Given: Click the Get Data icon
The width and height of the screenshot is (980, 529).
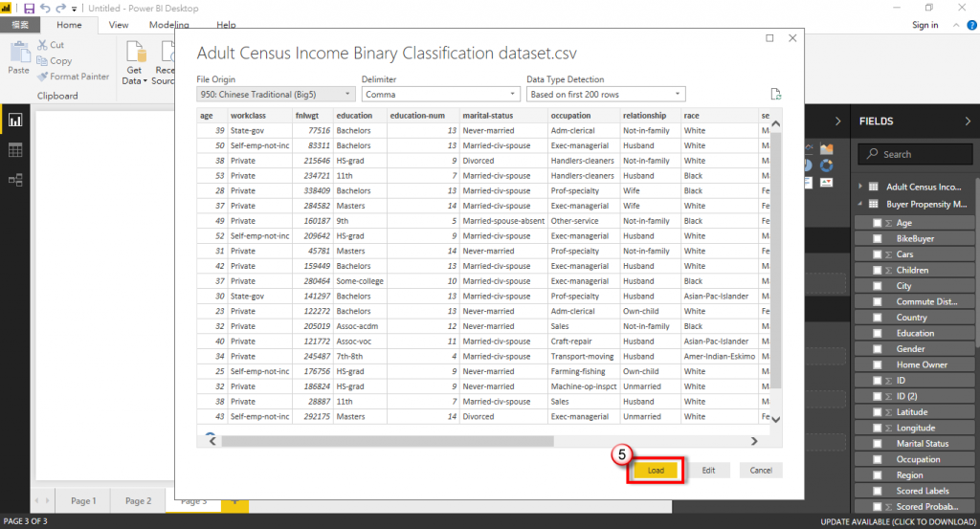Looking at the screenshot, I should pyautogui.click(x=135, y=52).
